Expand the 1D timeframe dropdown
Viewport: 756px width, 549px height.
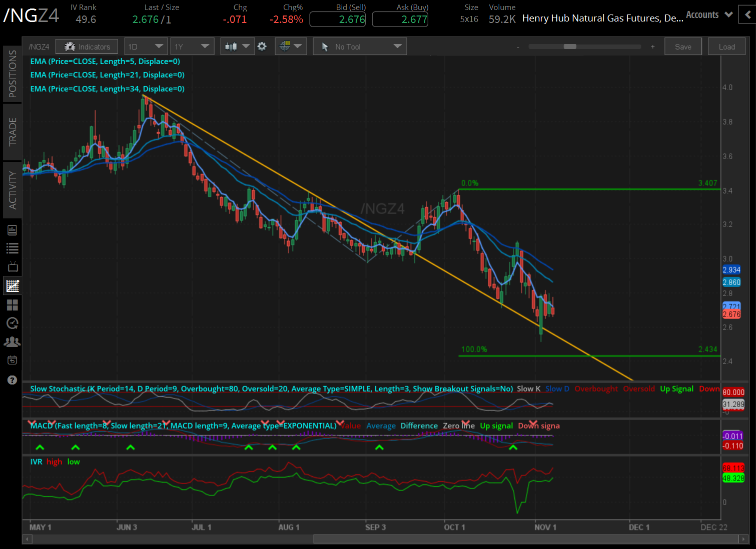point(146,46)
